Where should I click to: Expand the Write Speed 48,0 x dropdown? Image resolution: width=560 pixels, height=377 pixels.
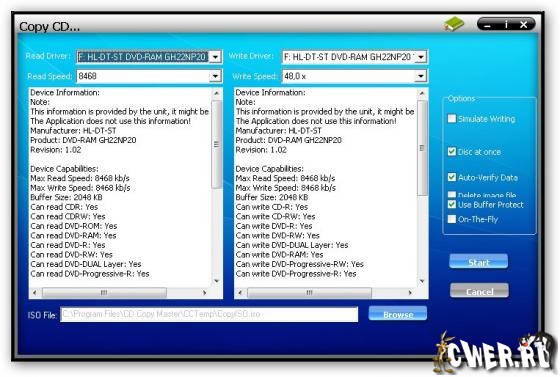[x=421, y=76]
